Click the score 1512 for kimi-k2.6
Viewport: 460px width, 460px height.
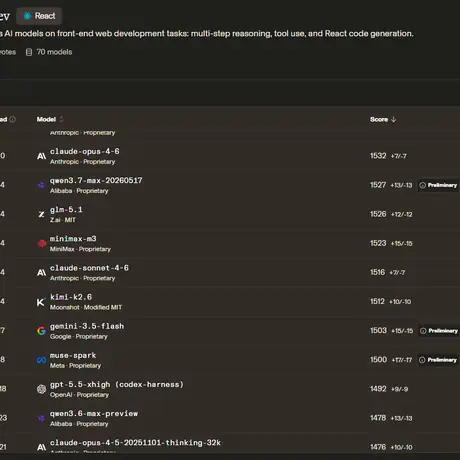click(377, 301)
